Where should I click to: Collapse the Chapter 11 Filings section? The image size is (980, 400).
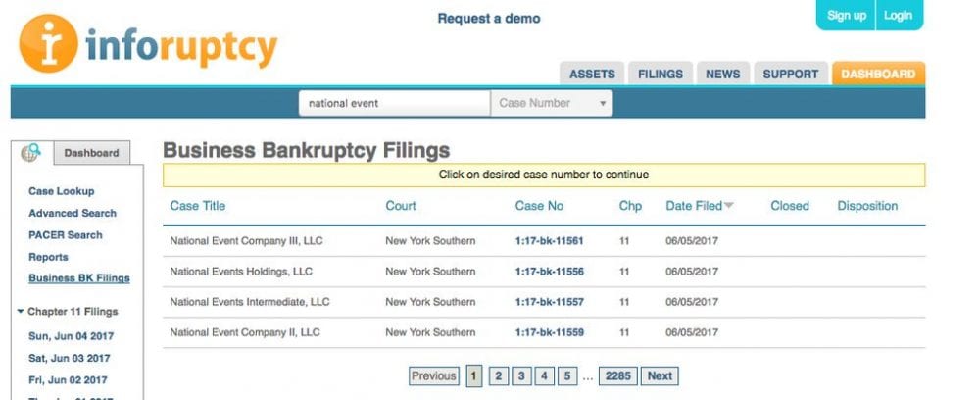[21, 311]
